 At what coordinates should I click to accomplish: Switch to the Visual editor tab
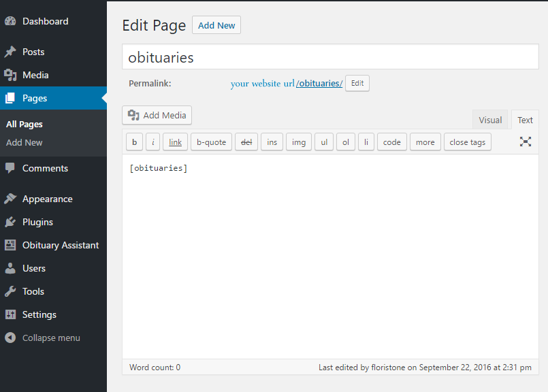(x=489, y=120)
